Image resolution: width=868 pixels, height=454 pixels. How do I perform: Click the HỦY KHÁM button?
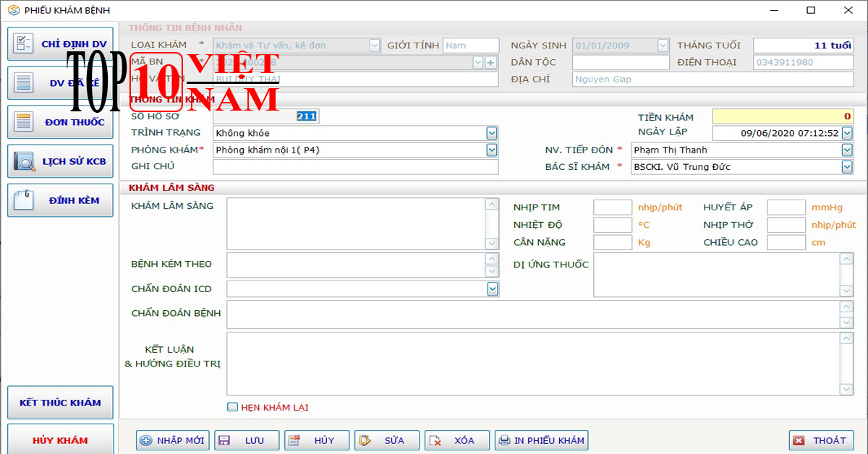tap(60, 440)
